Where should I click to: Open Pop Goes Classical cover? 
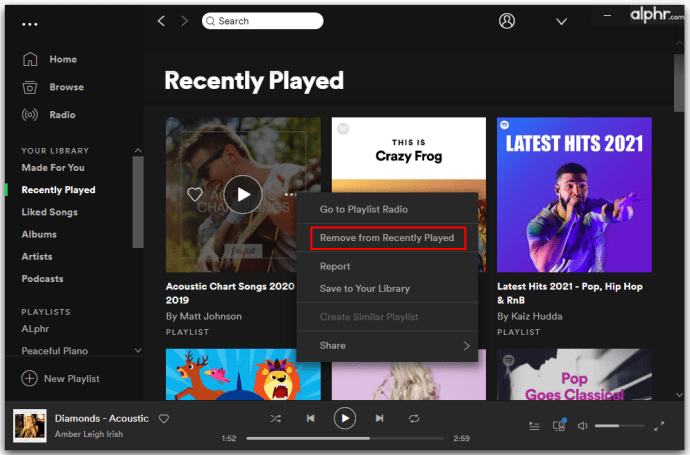574,374
